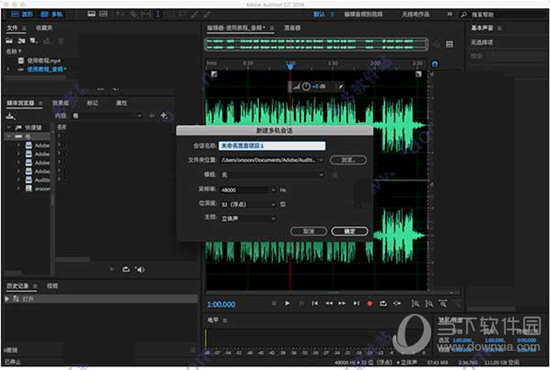Click Move playhead to previous button

click(x=315, y=303)
